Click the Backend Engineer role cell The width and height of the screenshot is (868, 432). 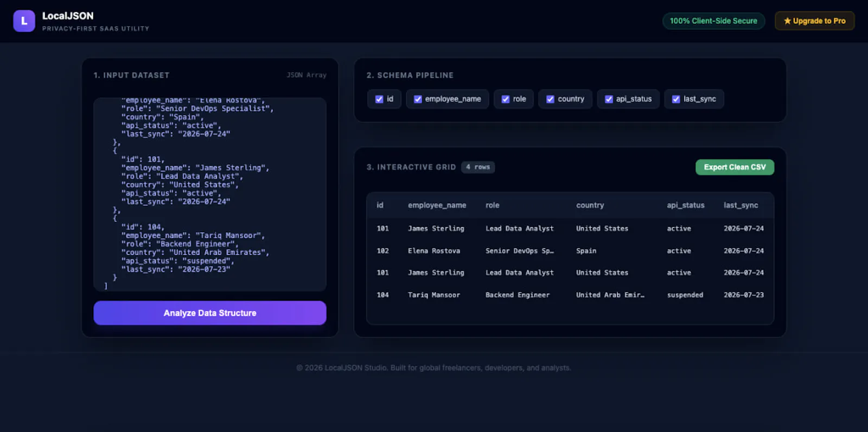tap(518, 295)
